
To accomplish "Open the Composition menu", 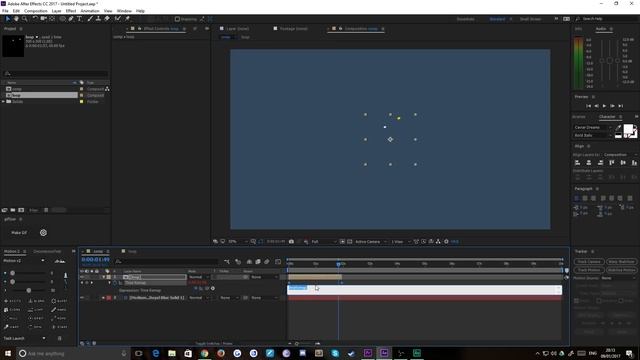I will 36,11.
